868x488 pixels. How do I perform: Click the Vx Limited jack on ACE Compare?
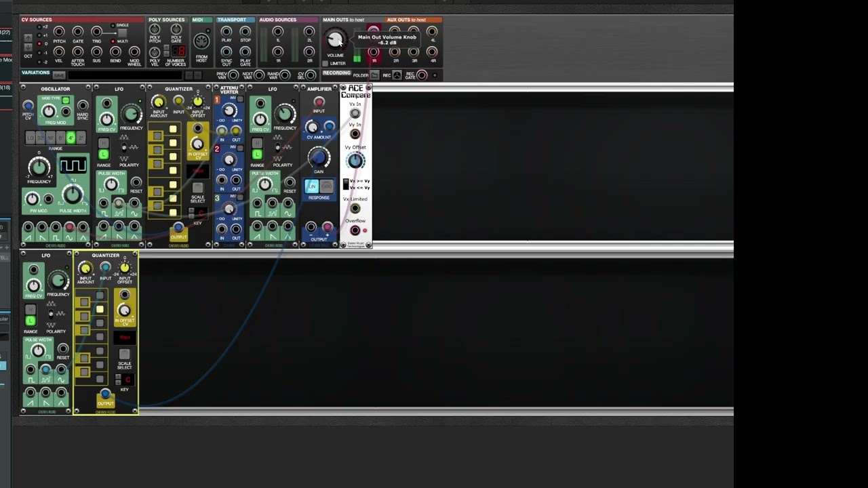(355, 208)
